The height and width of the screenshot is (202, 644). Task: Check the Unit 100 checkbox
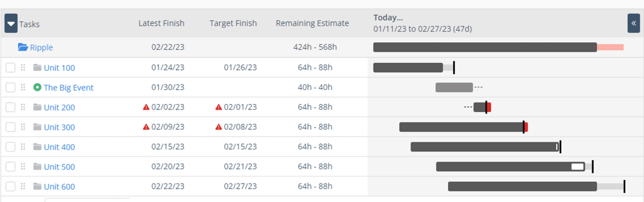click(x=10, y=68)
